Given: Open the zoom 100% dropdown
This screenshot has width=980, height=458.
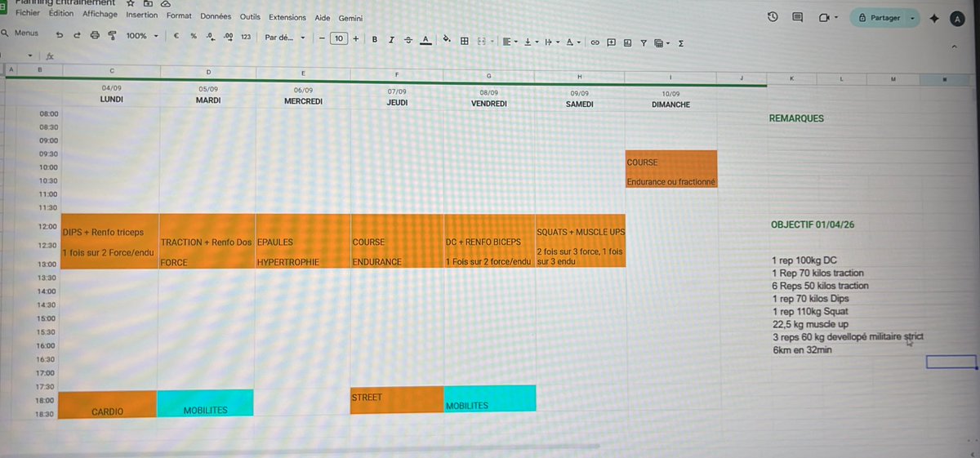Looking at the screenshot, I should (142, 36).
